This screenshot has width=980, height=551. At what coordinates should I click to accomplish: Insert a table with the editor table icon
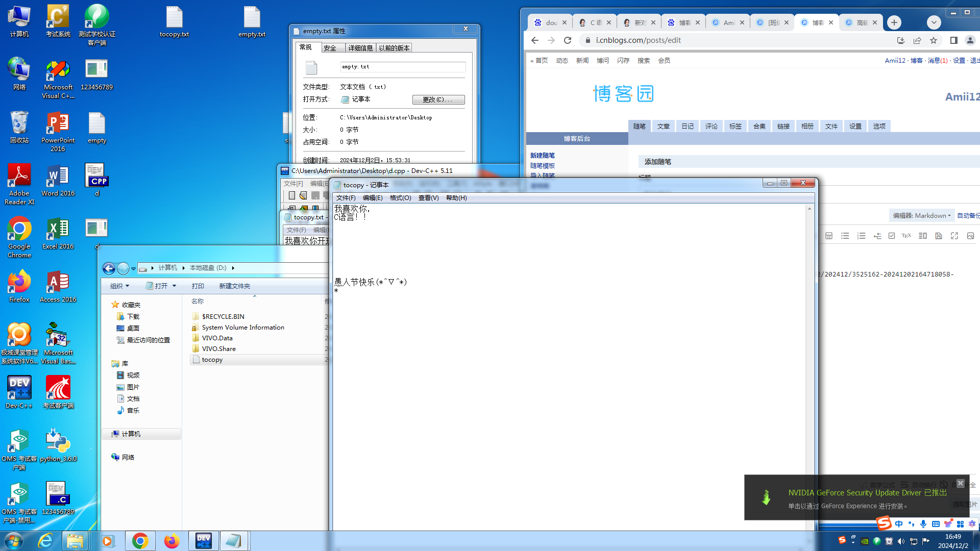[x=829, y=236]
